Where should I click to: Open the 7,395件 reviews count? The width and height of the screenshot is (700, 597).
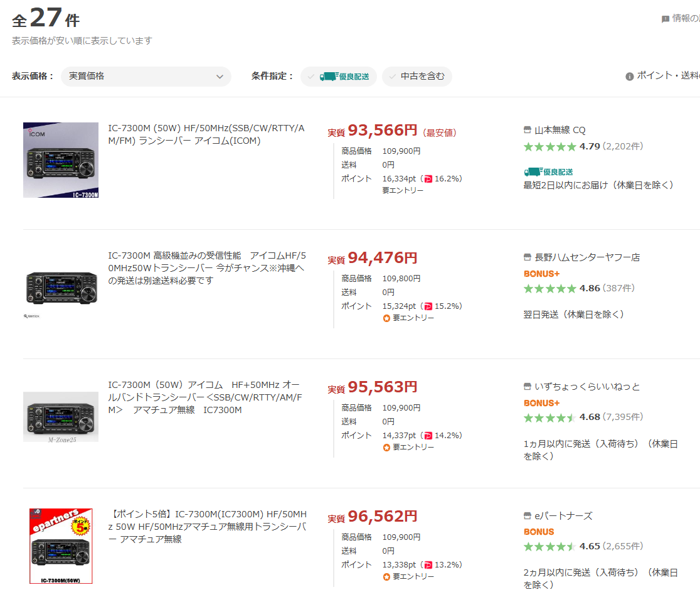click(623, 417)
